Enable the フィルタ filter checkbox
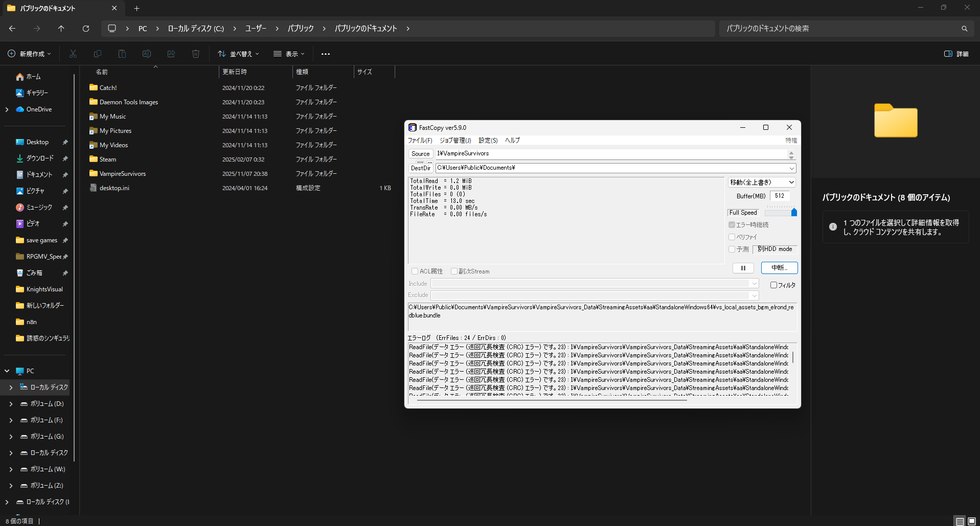This screenshot has height=526, width=980. [773, 285]
